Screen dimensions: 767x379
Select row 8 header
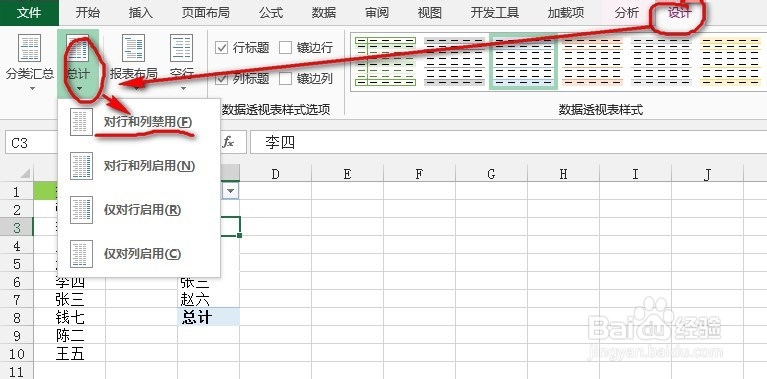pyautogui.click(x=17, y=318)
